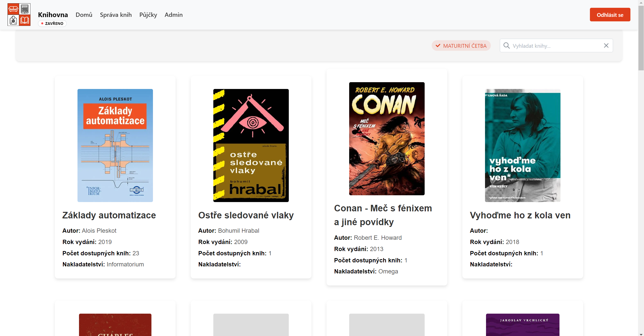Open the Admin menu item
Screen dimensions: 644x336
(174, 15)
